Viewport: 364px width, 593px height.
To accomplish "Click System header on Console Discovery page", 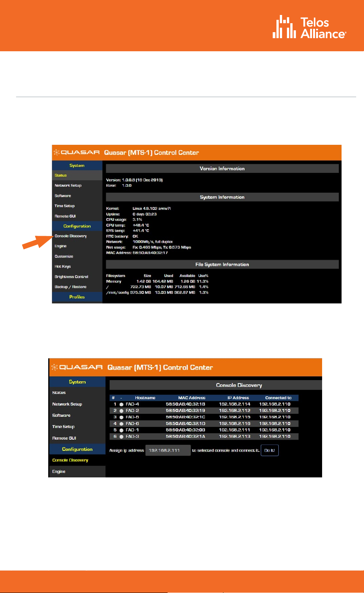I will tap(77, 382).
